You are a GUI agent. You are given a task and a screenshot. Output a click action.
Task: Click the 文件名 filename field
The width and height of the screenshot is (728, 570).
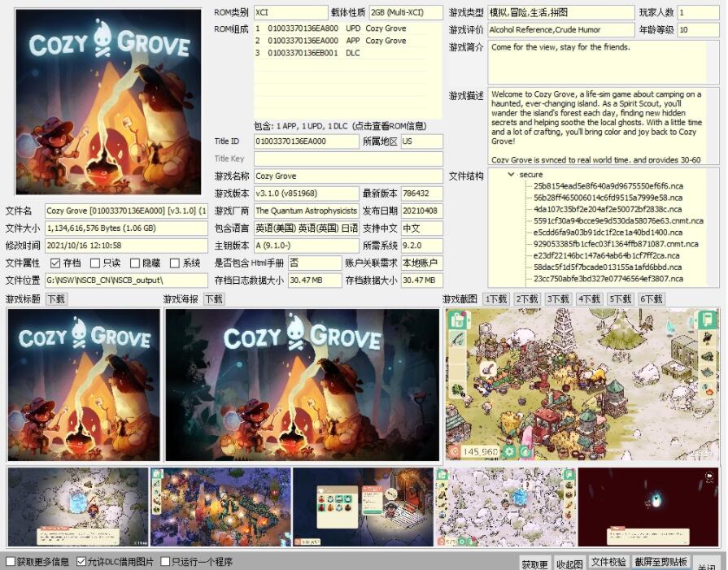(x=126, y=211)
